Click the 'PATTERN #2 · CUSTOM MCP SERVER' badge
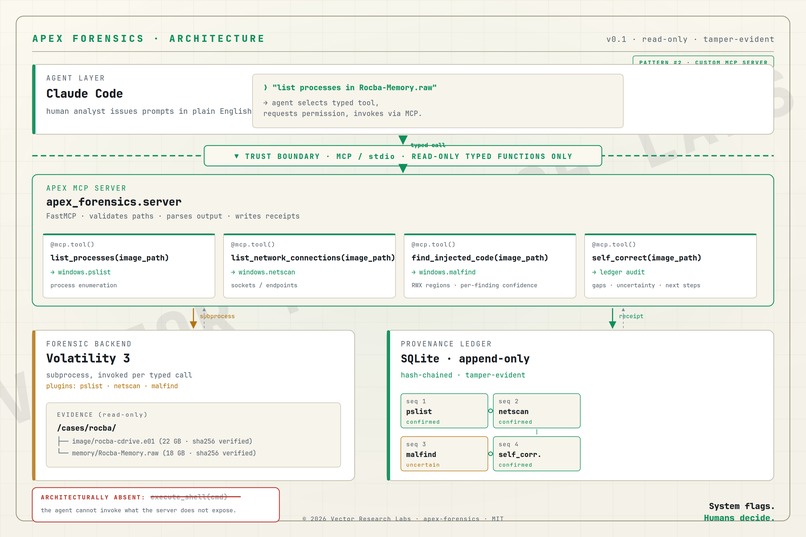This screenshot has width=806, height=537. click(703, 62)
